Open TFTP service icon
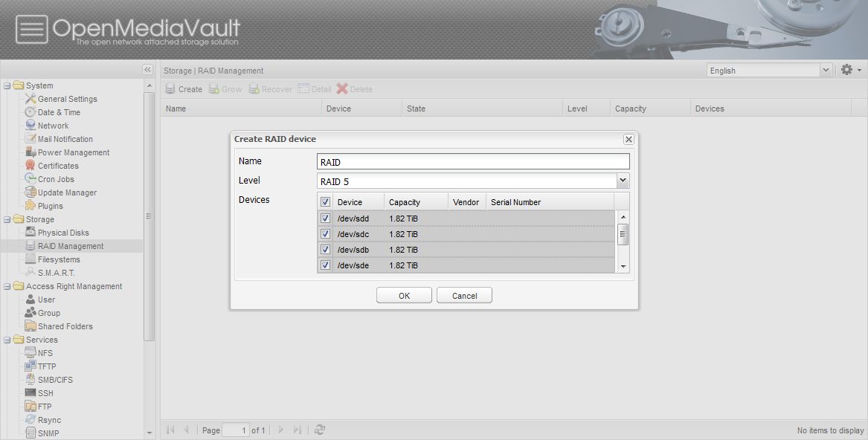Screen dimensions: 868x440 click(30, 366)
